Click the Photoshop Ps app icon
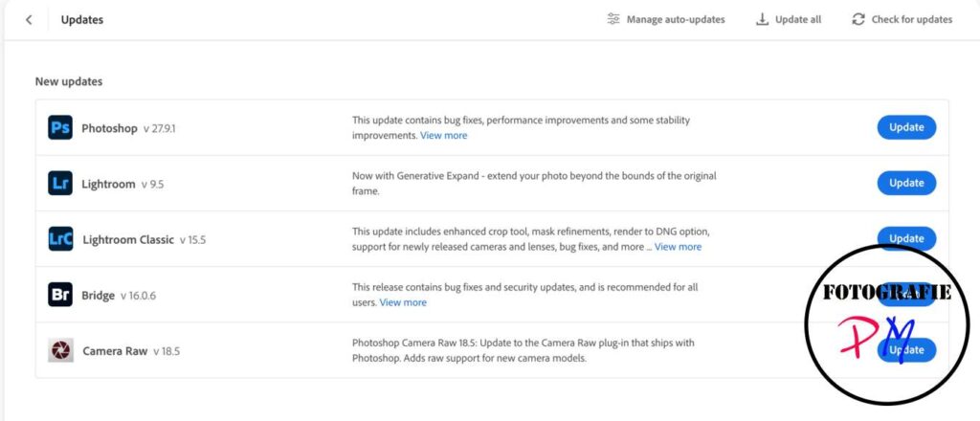Viewport: 980px width, 421px height. [60, 127]
